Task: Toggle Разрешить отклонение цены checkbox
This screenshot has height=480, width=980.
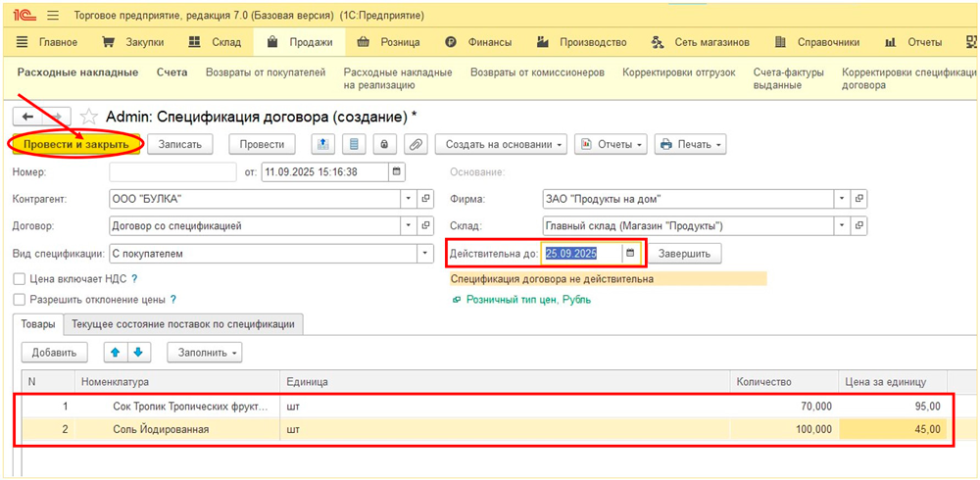Action: coord(20,300)
